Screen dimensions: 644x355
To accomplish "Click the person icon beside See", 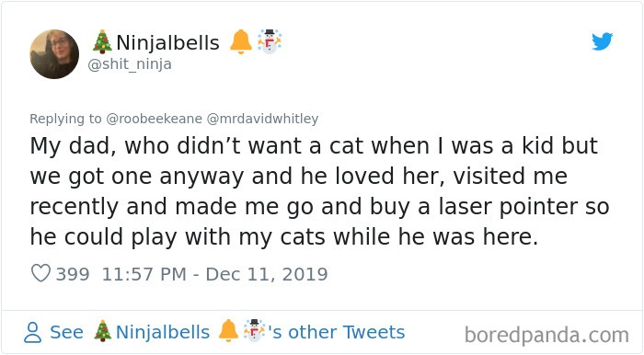I will [x=32, y=332].
